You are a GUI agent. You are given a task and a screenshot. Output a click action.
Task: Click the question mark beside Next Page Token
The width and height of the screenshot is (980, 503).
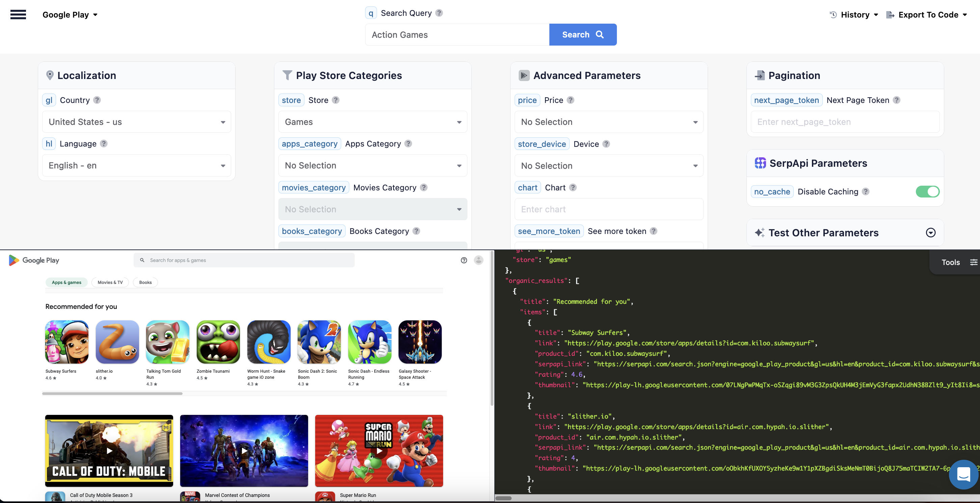pyautogui.click(x=897, y=100)
